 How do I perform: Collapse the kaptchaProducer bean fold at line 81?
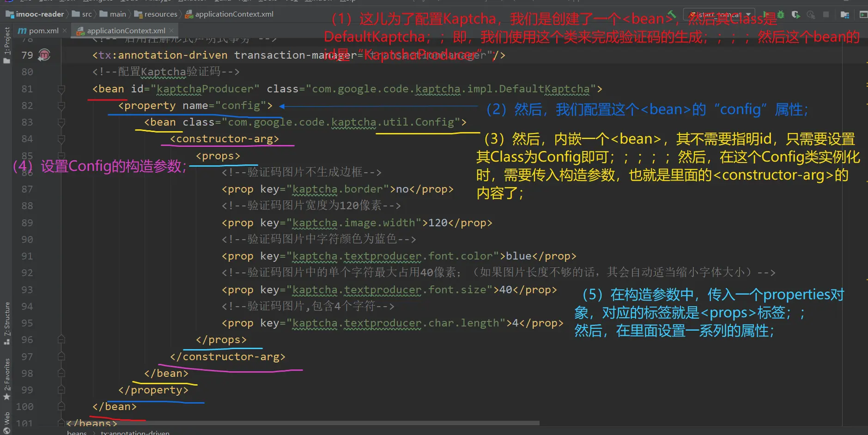coord(61,89)
